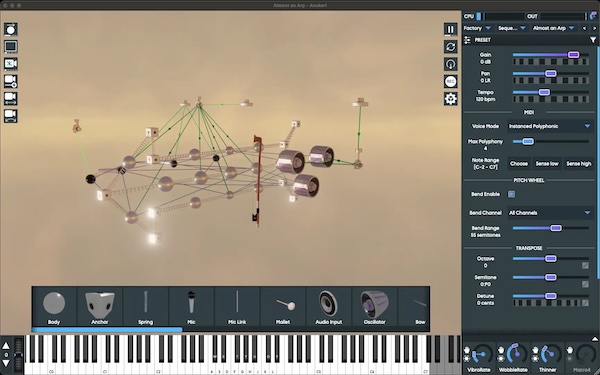Select the Anchor entity in the palette
600x375 pixels.
(99, 307)
